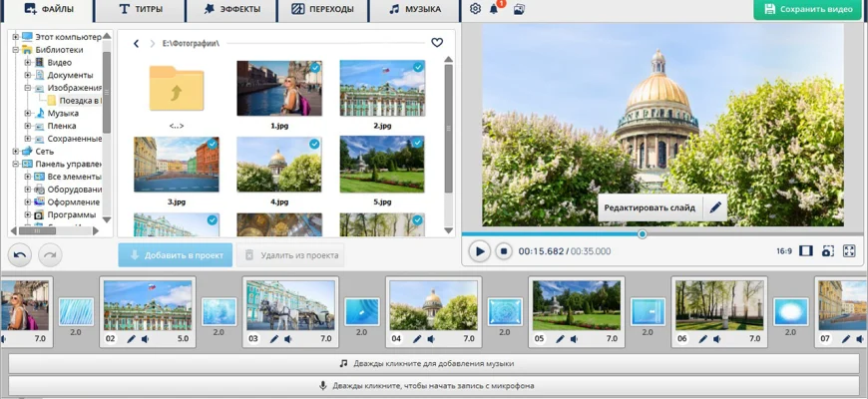Uncheck the checkmark on 1.jpg
The image size is (868, 399).
point(315,68)
